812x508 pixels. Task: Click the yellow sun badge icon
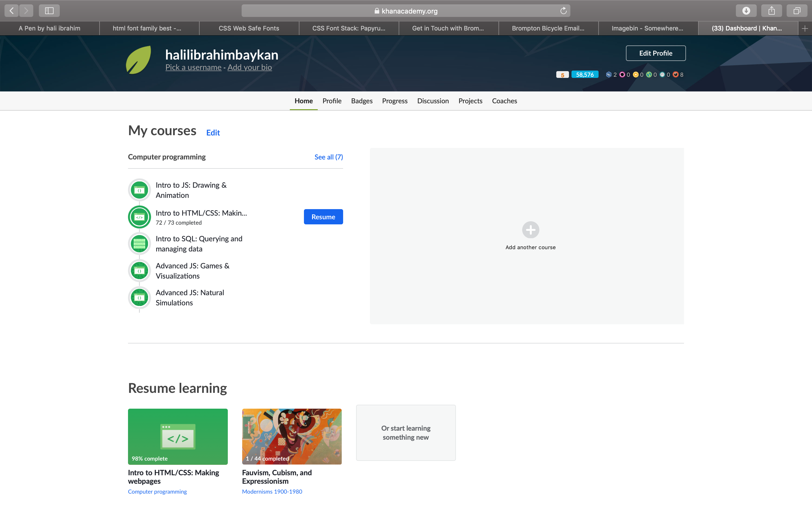[636, 75]
